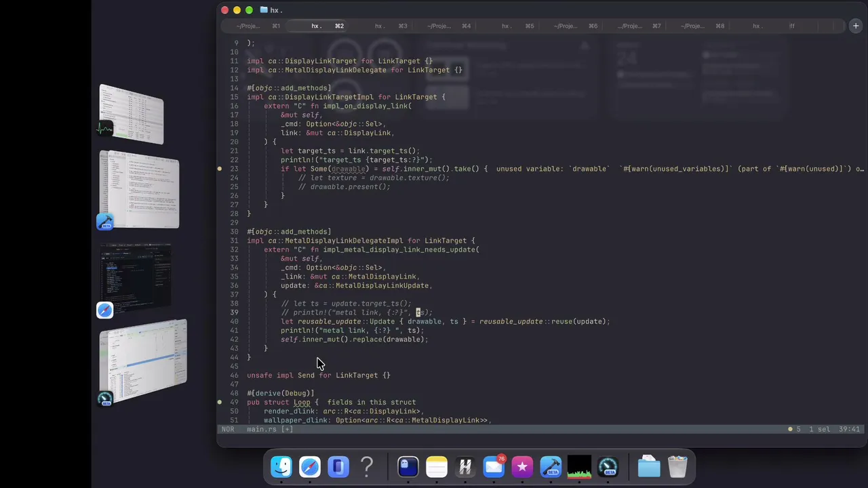Viewport: 868px width, 488px height.
Task: Select the Safari Stage Manager thumbnail
Action: [x=136, y=278]
